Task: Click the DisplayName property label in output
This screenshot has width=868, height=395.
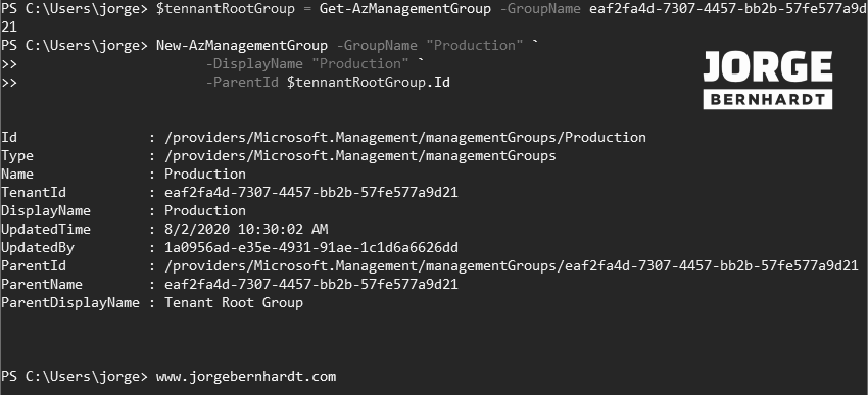Action: [x=46, y=211]
